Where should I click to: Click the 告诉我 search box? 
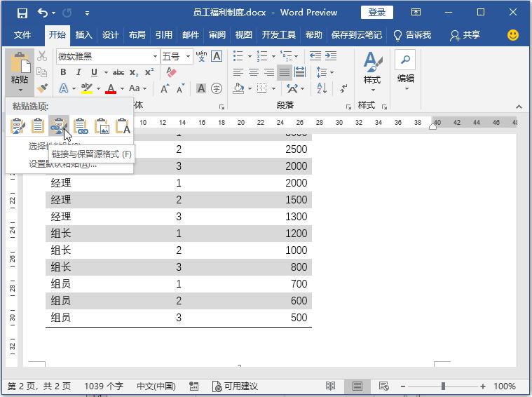412,34
